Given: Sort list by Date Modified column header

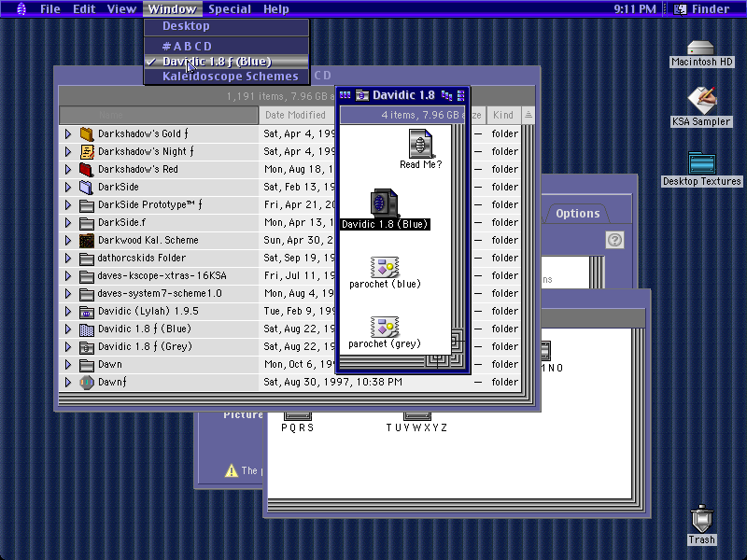Looking at the screenshot, I should click(x=295, y=115).
